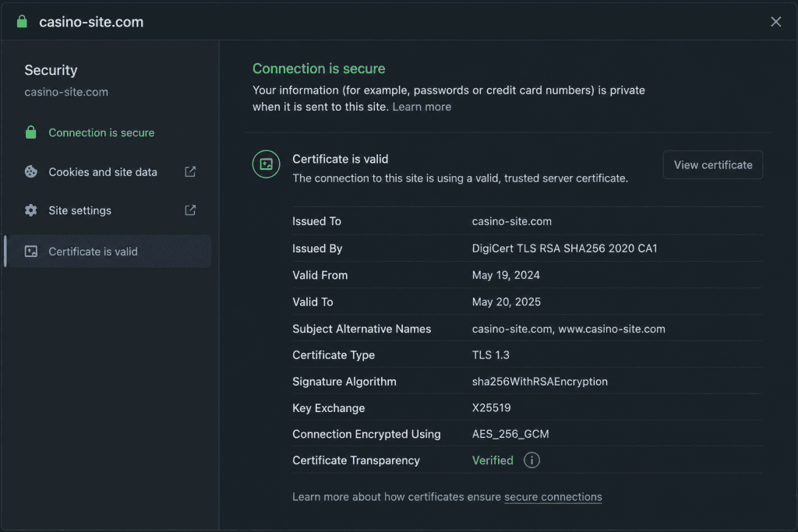Click the AES_256_GCM value
This screenshot has width=798, height=532.
coord(510,434)
